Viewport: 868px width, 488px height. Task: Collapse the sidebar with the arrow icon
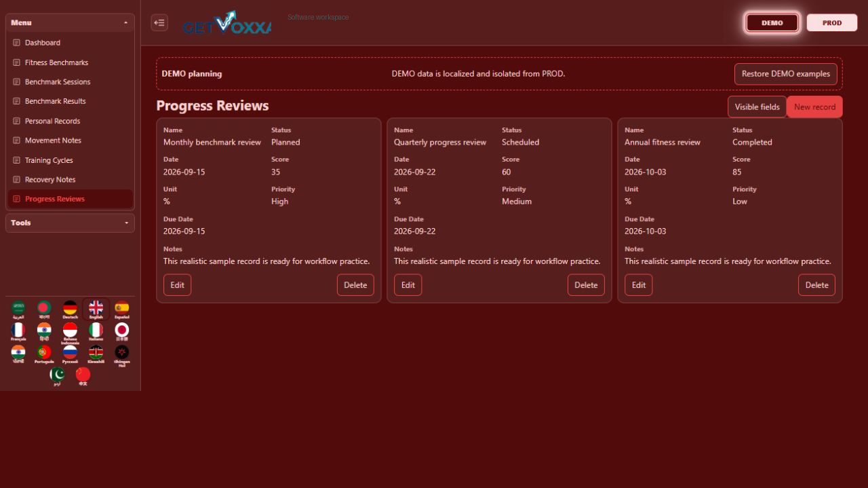[159, 22]
